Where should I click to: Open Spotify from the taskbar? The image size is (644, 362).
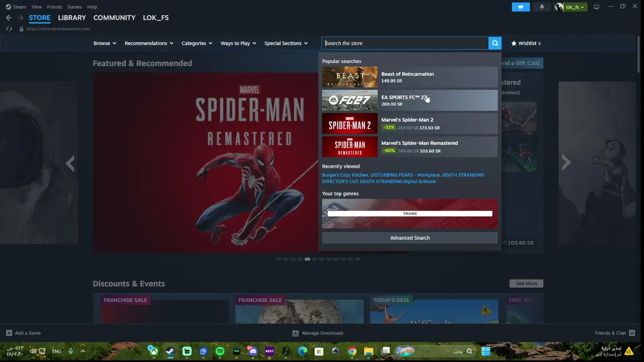[x=220, y=351]
